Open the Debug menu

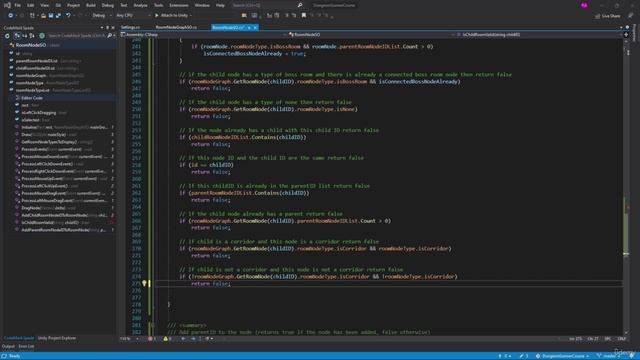pyautogui.click(x=108, y=5)
